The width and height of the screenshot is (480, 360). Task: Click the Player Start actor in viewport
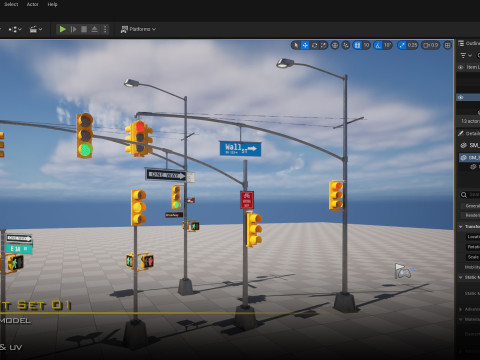point(404,271)
